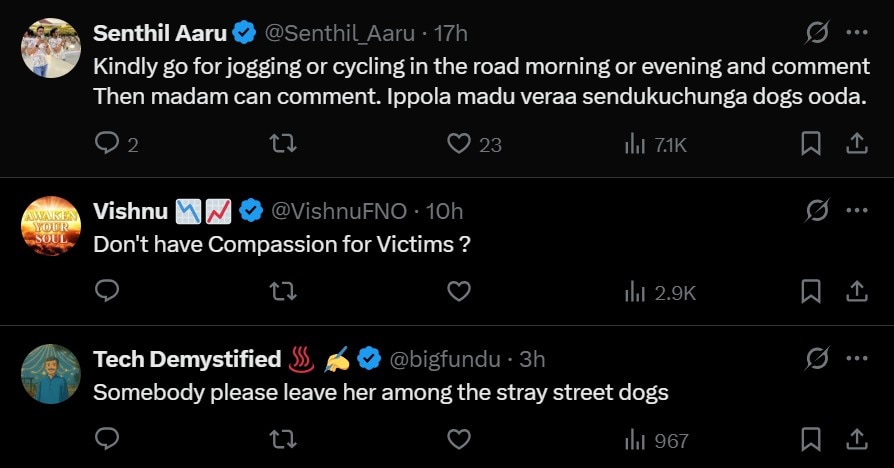Open more options for Senthil Aaru's tweet

857,33
